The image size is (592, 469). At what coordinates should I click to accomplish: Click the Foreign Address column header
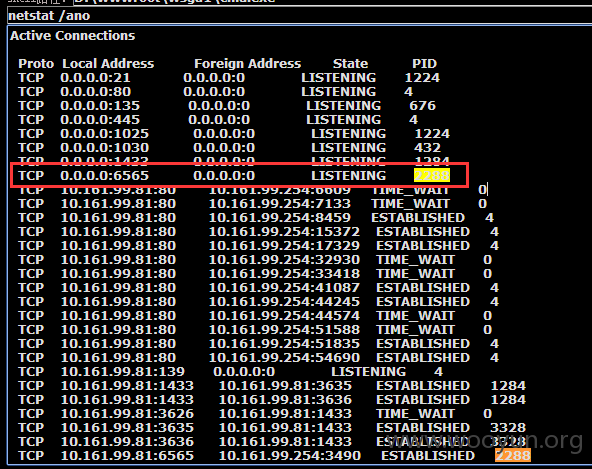click(x=247, y=63)
